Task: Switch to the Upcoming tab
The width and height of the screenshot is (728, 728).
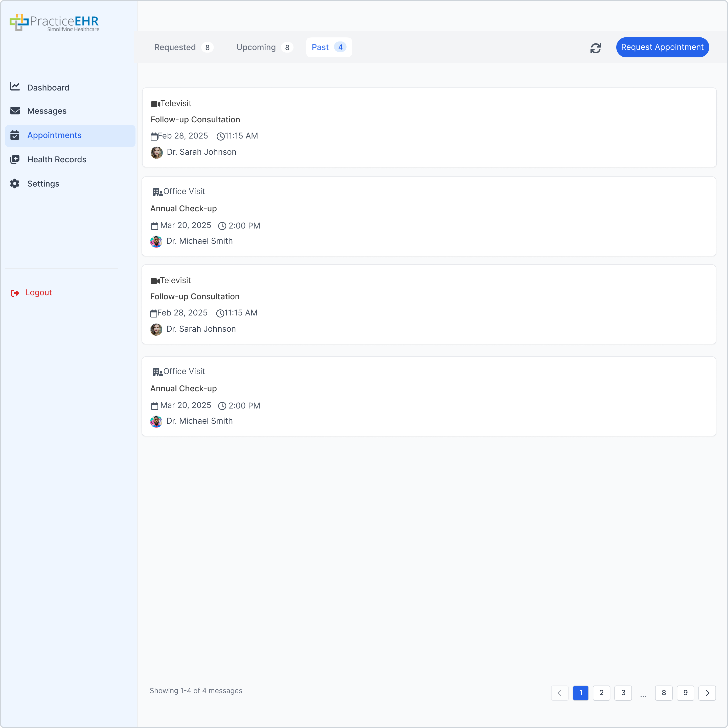Action: pyautogui.click(x=264, y=48)
